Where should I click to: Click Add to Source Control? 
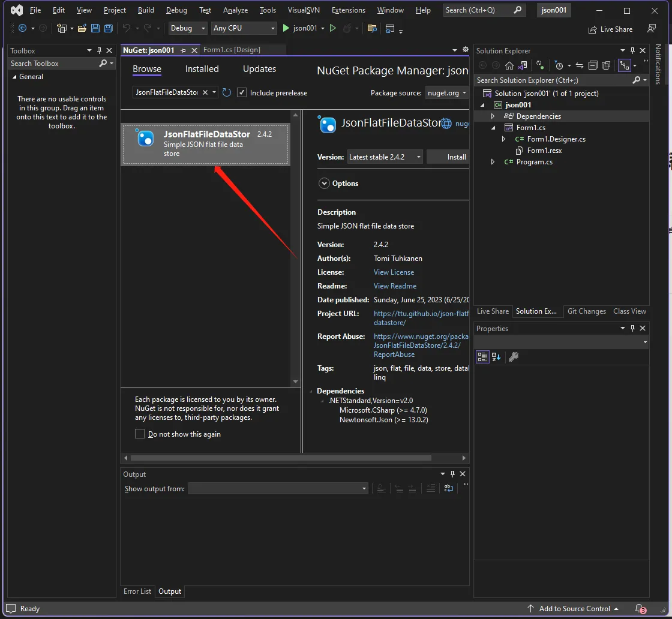tap(574, 609)
